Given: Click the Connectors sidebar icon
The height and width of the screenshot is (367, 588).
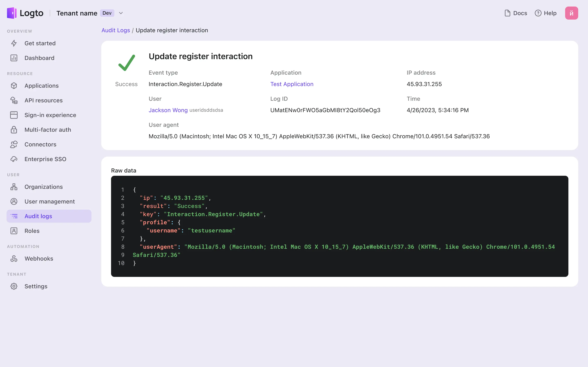Looking at the screenshot, I should [x=14, y=144].
